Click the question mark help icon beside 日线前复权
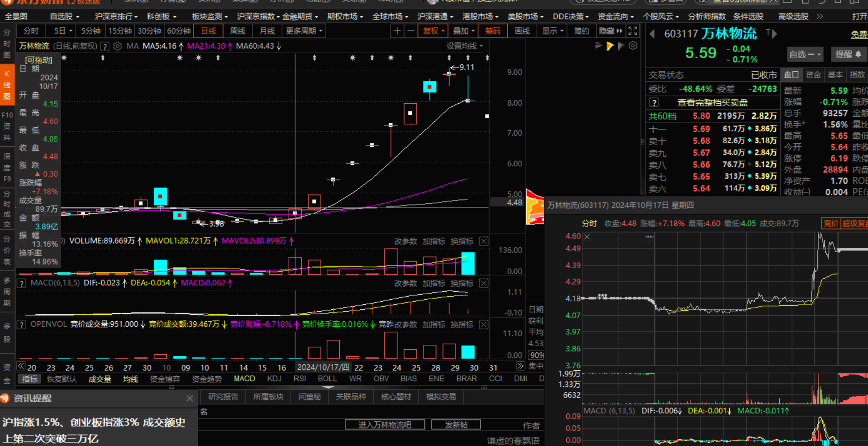This screenshot has width=868, height=446. click(105, 46)
